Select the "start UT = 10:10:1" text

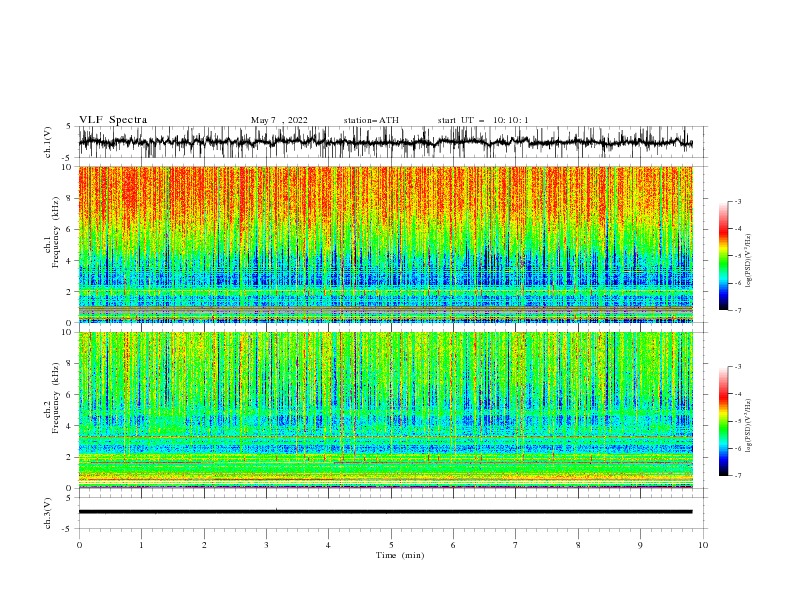(x=483, y=120)
